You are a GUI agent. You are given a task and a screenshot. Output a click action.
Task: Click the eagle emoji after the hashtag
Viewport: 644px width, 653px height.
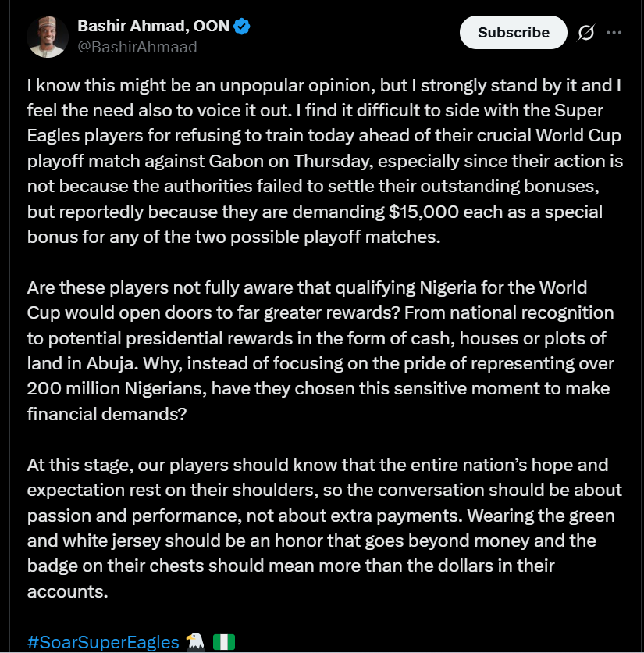(x=194, y=642)
